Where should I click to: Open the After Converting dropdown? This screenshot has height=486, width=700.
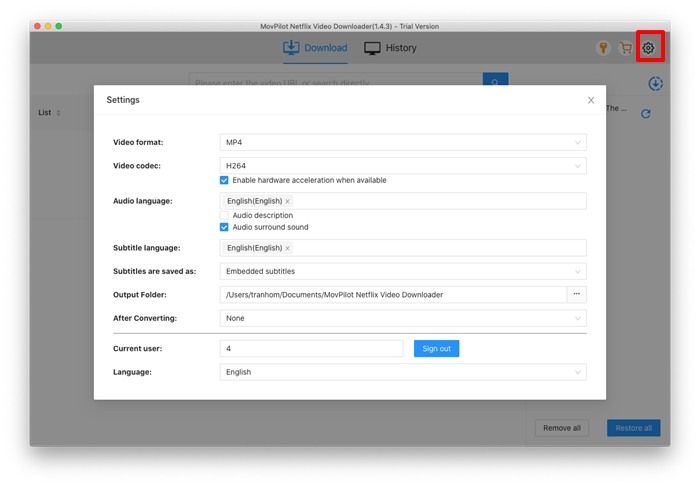(x=403, y=318)
